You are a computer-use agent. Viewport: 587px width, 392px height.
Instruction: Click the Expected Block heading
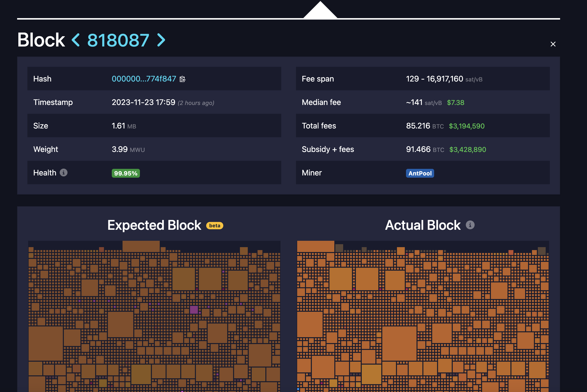pyautogui.click(x=154, y=225)
